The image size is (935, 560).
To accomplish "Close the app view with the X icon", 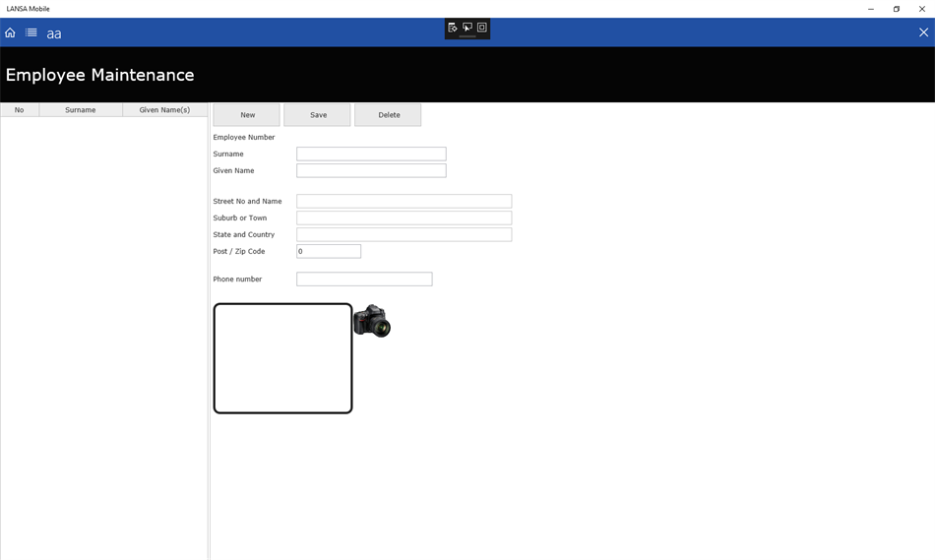I will tap(923, 32).
